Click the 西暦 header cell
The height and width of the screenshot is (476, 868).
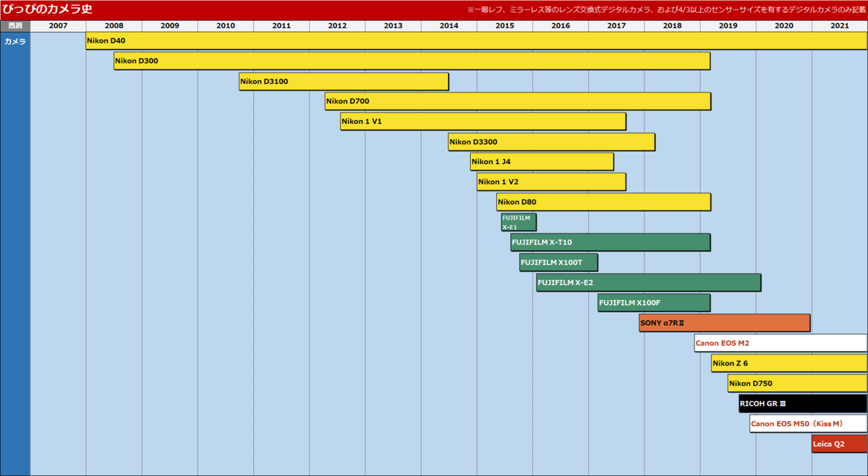[x=15, y=26]
